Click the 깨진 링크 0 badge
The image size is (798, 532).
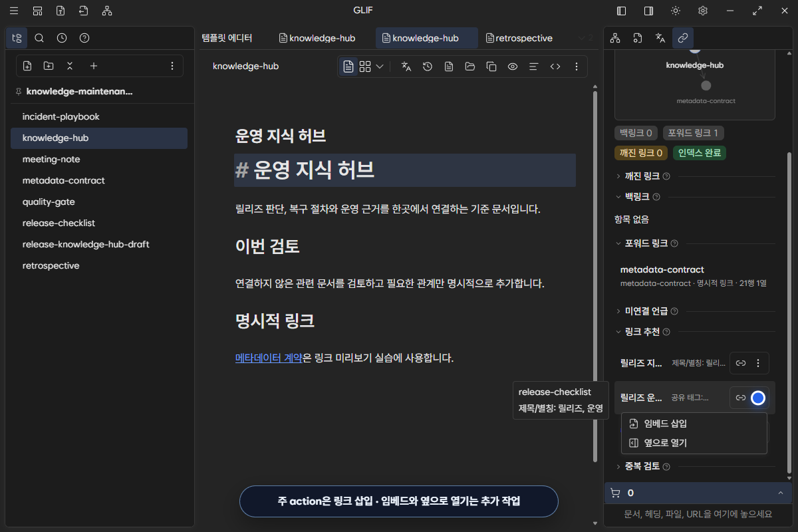642,153
